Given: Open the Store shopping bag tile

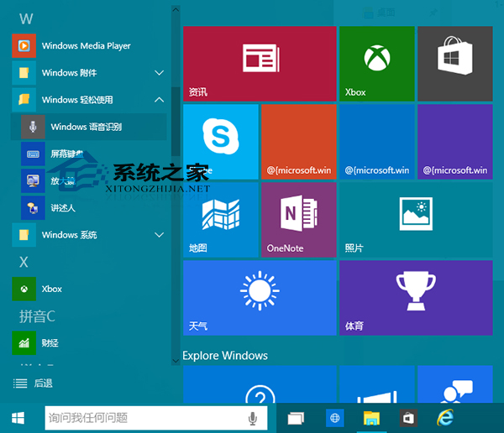Looking at the screenshot, I should coord(455,64).
